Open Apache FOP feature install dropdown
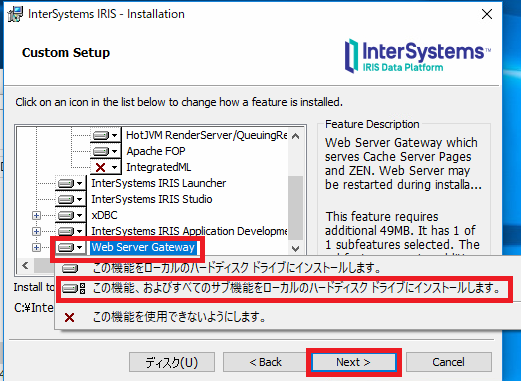 [x=105, y=151]
